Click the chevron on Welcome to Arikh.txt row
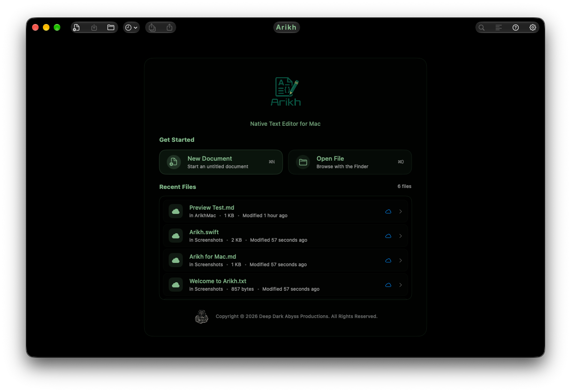Image resolution: width=571 pixels, height=392 pixels. tap(400, 285)
